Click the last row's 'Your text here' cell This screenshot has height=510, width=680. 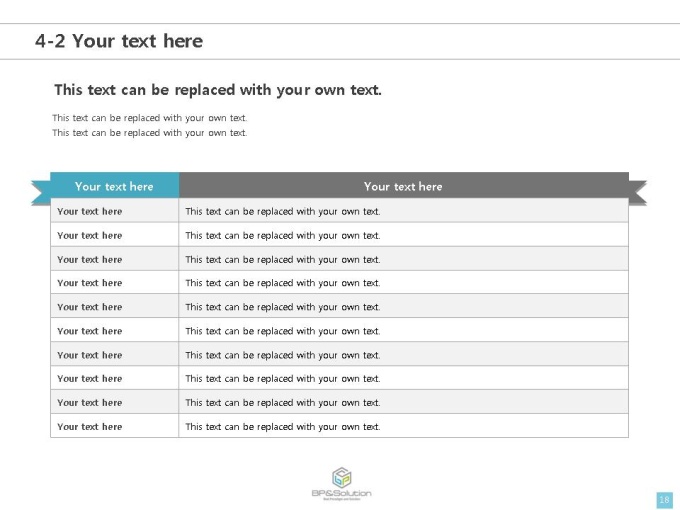114,426
